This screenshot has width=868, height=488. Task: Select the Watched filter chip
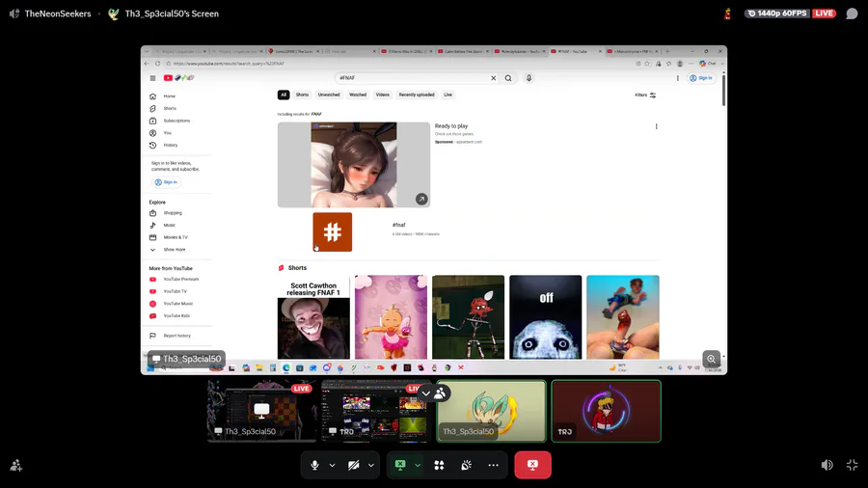tap(358, 95)
